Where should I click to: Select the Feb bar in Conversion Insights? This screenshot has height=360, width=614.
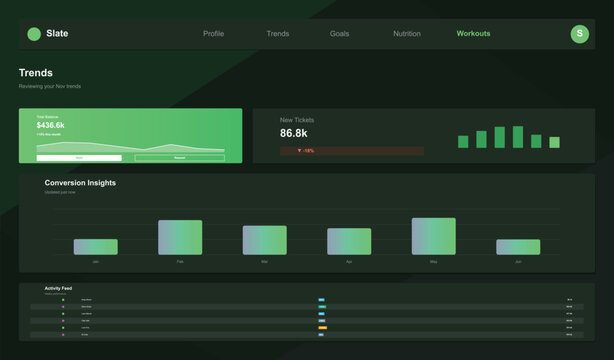point(180,237)
